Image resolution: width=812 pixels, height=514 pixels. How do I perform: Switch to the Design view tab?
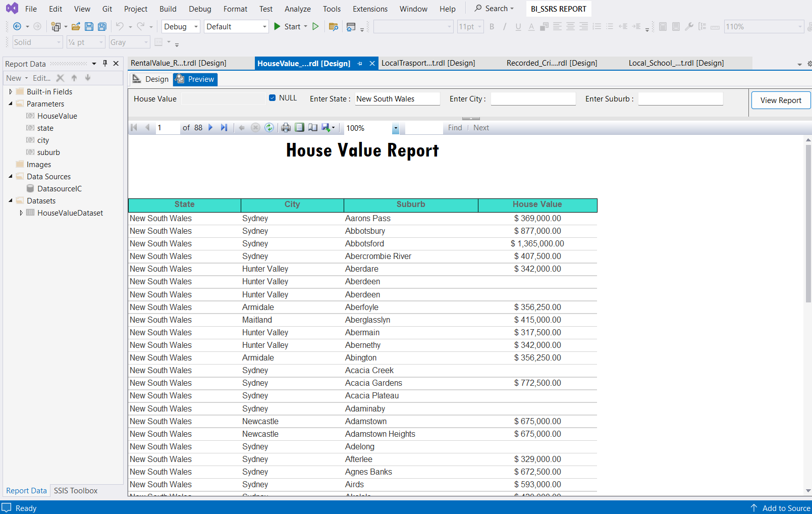(151, 79)
